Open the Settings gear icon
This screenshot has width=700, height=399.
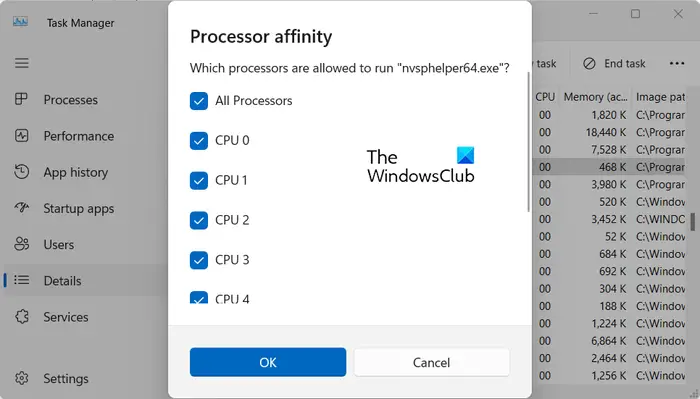coord(21,378)
